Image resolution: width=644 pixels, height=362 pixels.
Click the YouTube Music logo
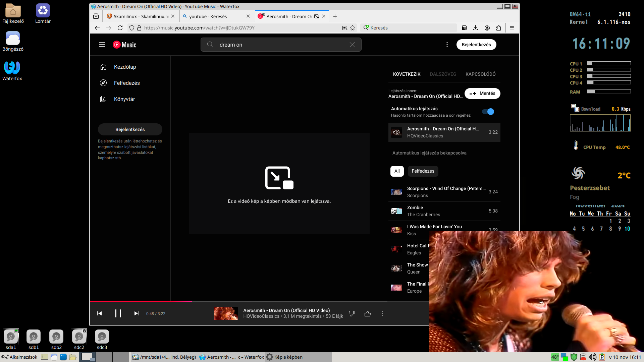pyautogui.click(x=124, y=45)
